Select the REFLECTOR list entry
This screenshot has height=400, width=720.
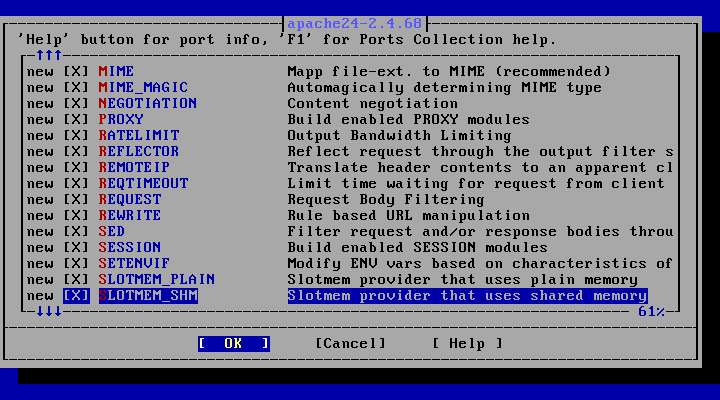point(139,152)
